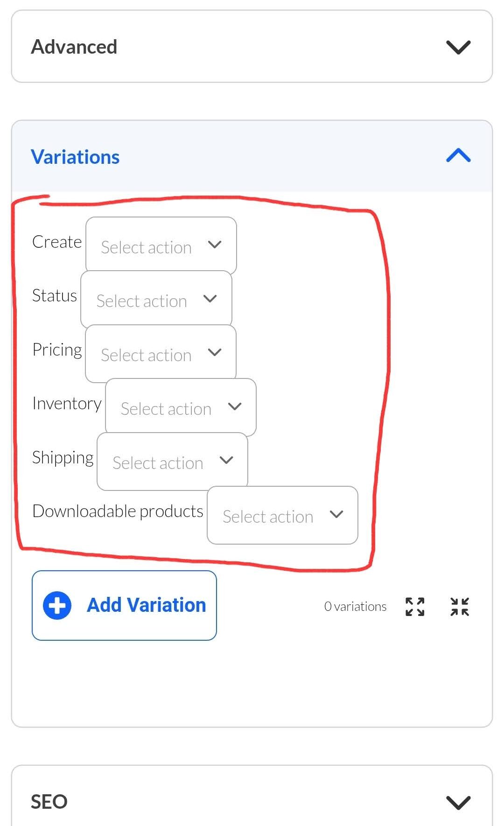Open the Inventory action dropdown
The height and width of the screenshot is (826, 504).
181,407
